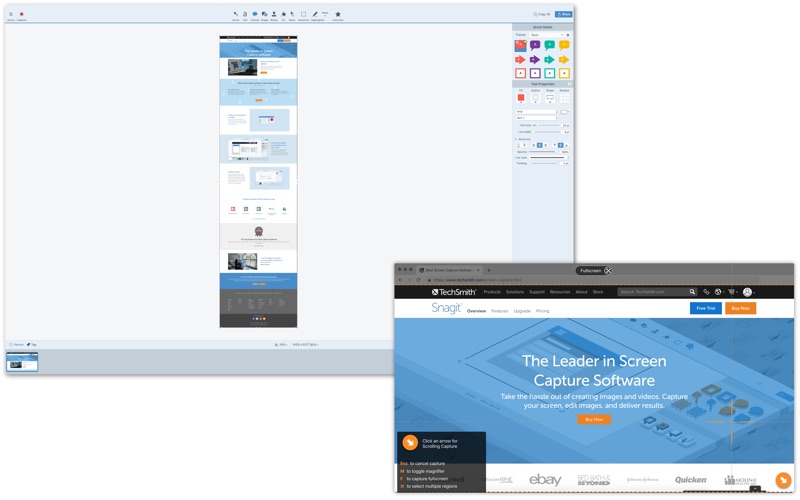Open the Store link on TechSmith site
The width and height of the screenshot is (800, 500).
tap(598, 292)
